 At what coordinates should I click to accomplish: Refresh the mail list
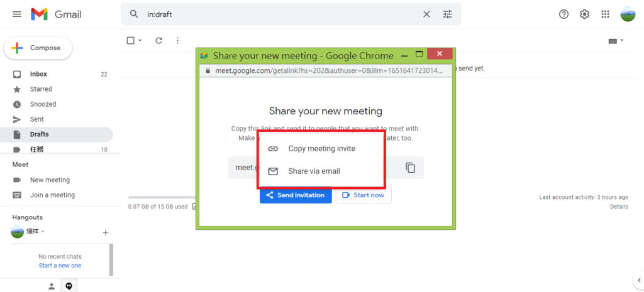click(x=159, y=41)
